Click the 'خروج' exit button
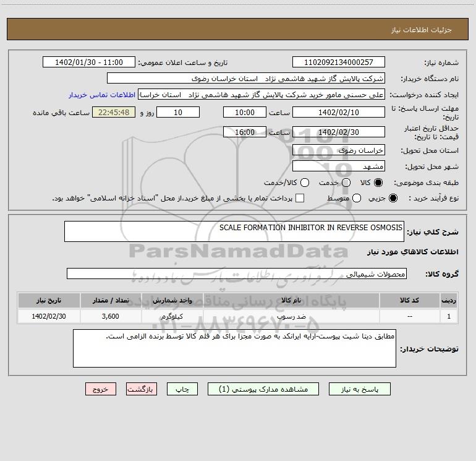 100,389
